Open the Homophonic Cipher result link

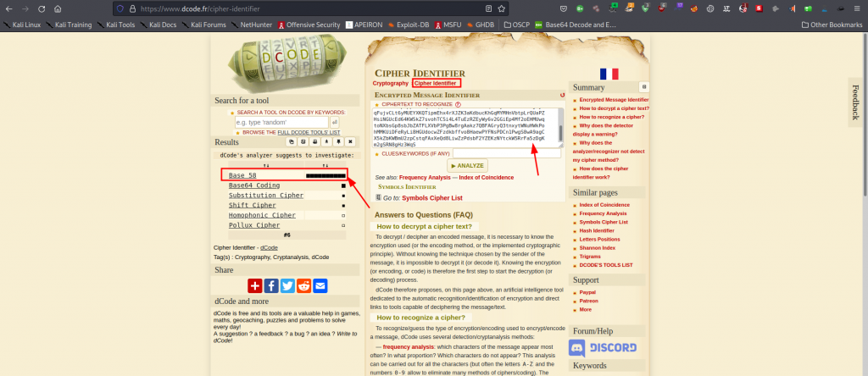click(262, 215)
